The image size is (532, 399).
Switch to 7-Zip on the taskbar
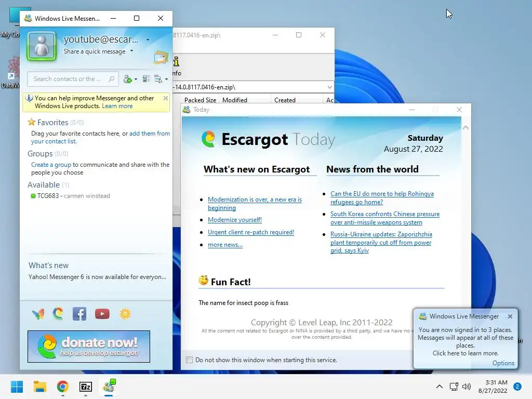pyautogui.click(x=86, y=387)
